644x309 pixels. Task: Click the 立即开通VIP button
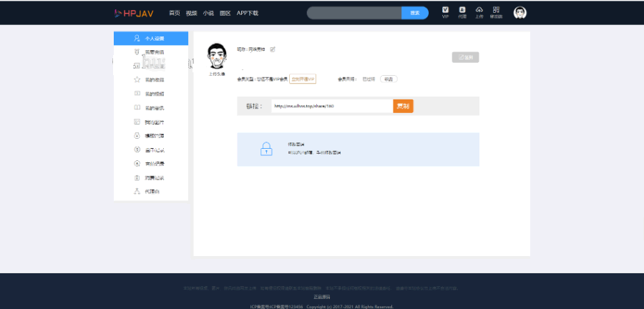(303, 79)
